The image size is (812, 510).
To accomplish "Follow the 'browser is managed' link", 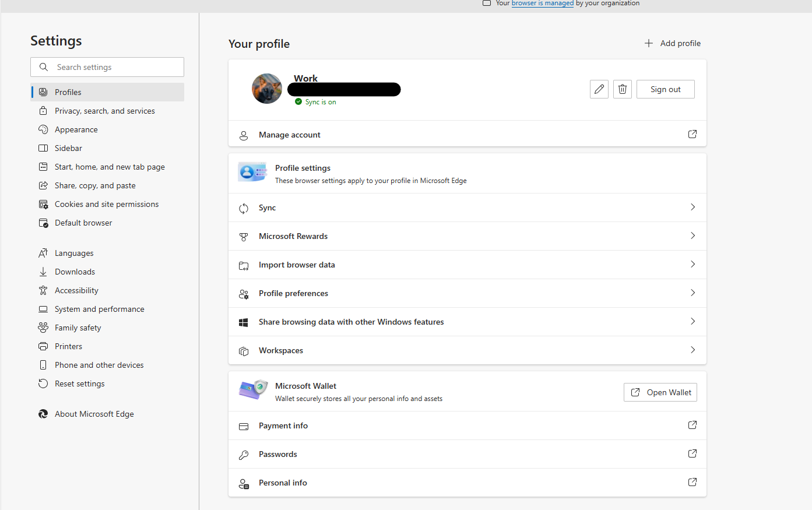I will (x=543, y=3).
